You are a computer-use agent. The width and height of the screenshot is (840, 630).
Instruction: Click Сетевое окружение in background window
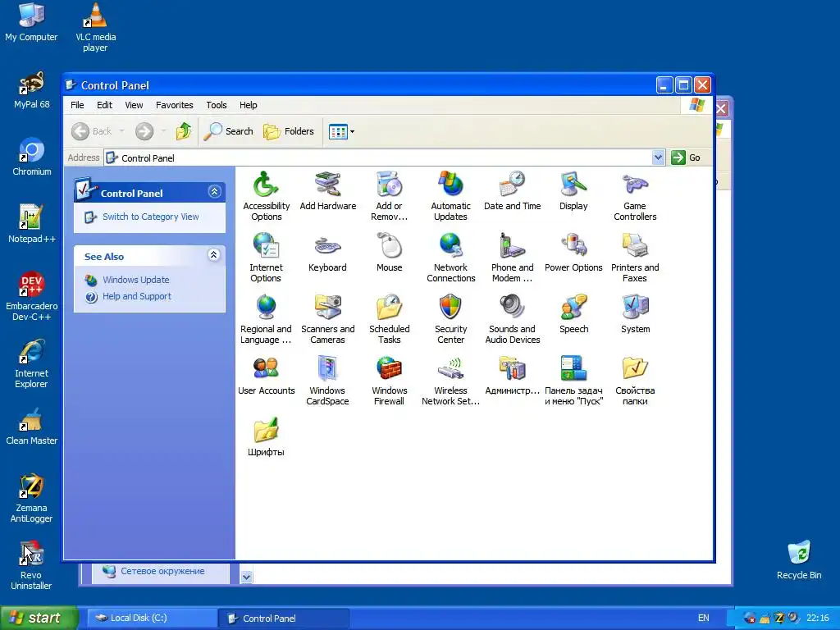162,571
